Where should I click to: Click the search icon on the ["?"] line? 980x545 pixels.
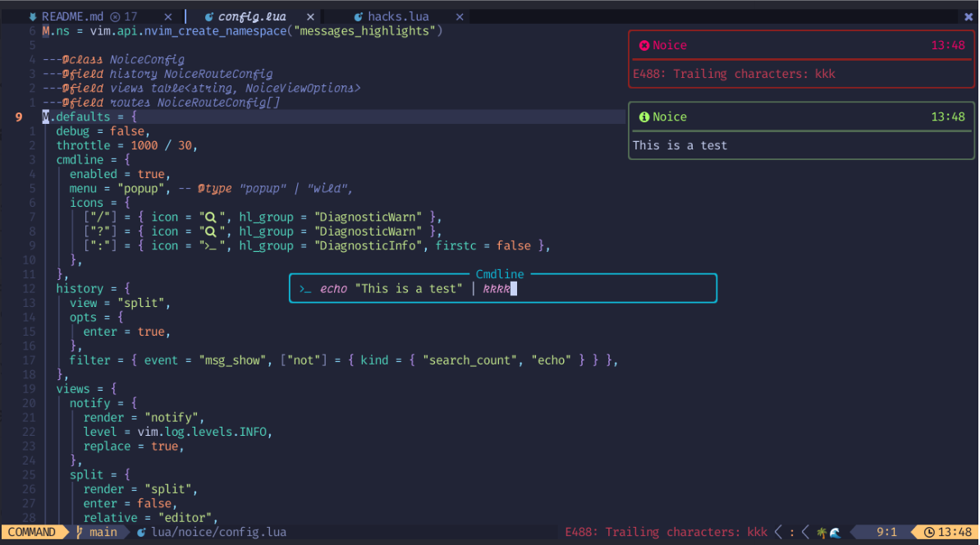pos(211,232)
